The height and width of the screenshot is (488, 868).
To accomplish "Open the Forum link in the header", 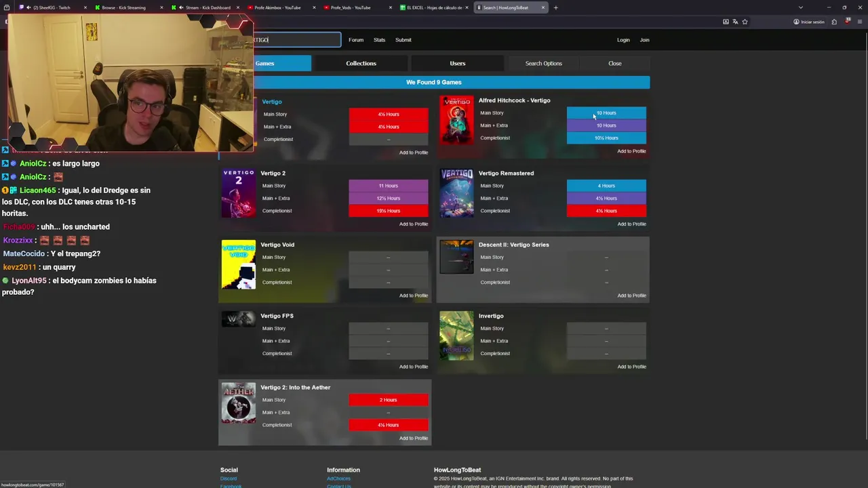I will [x=356, y=40].
